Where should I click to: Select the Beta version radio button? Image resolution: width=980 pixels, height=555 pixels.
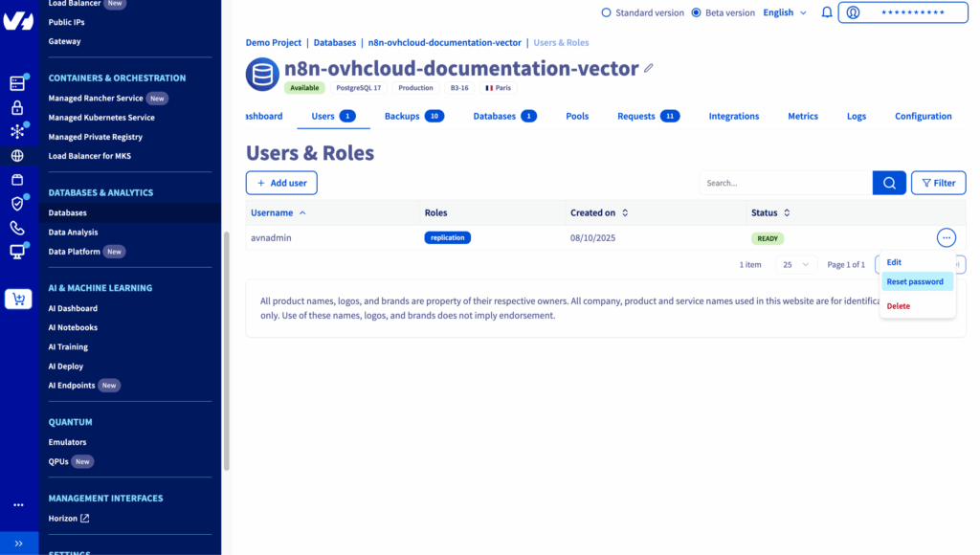(696, 12)
